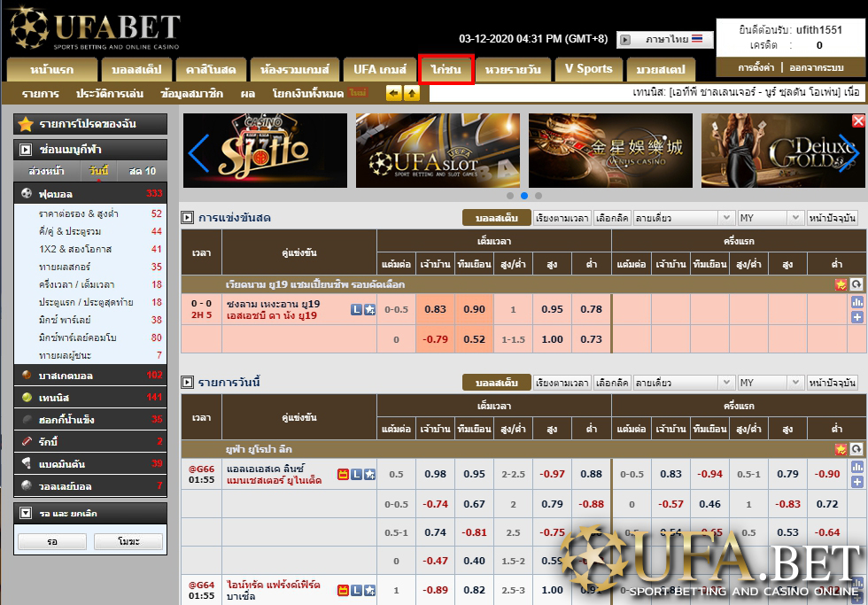Open ลายเดี่ยว dropdown in รายการวันนี้ section

(x=684, y=383)
